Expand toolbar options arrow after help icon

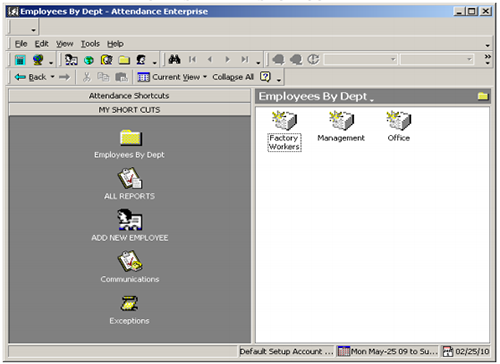[x=279, y=80]
